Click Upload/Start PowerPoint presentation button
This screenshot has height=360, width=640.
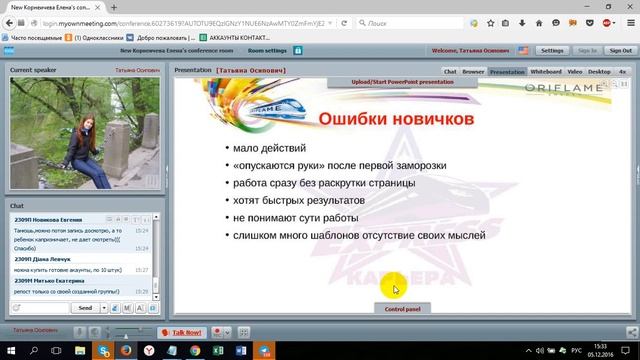402,82
